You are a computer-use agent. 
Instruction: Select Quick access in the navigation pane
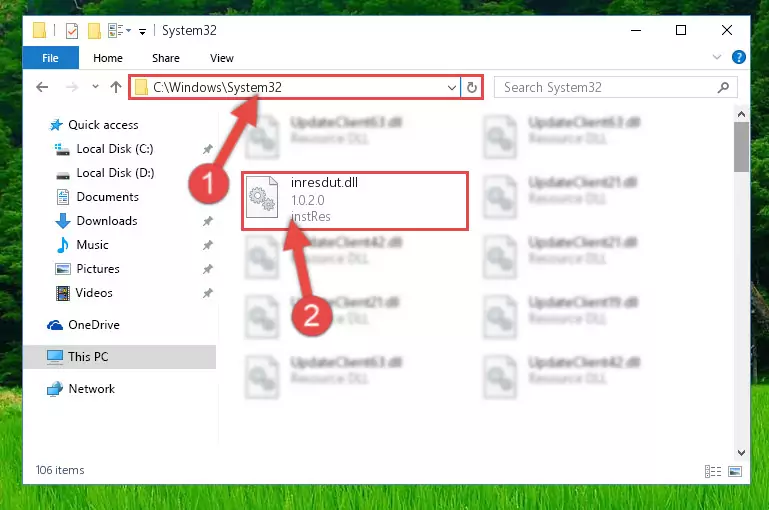(x=103, y=125)
